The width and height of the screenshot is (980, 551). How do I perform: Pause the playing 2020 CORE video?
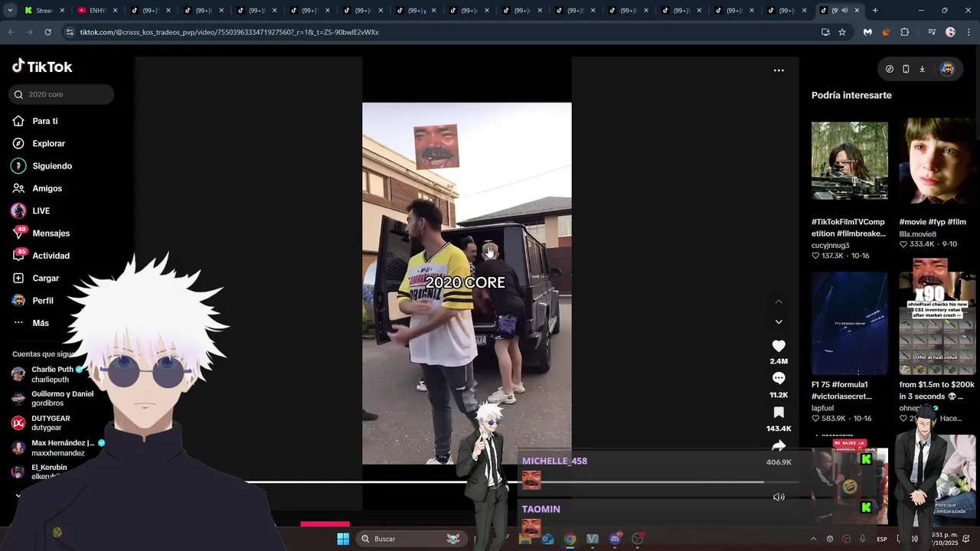coord(467,283)
